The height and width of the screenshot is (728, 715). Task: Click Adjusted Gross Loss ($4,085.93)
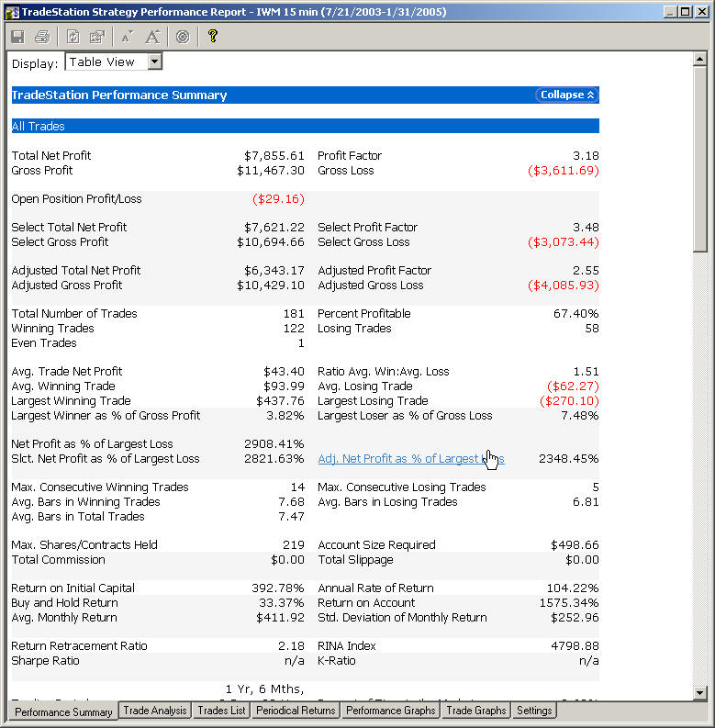point(564,286)
